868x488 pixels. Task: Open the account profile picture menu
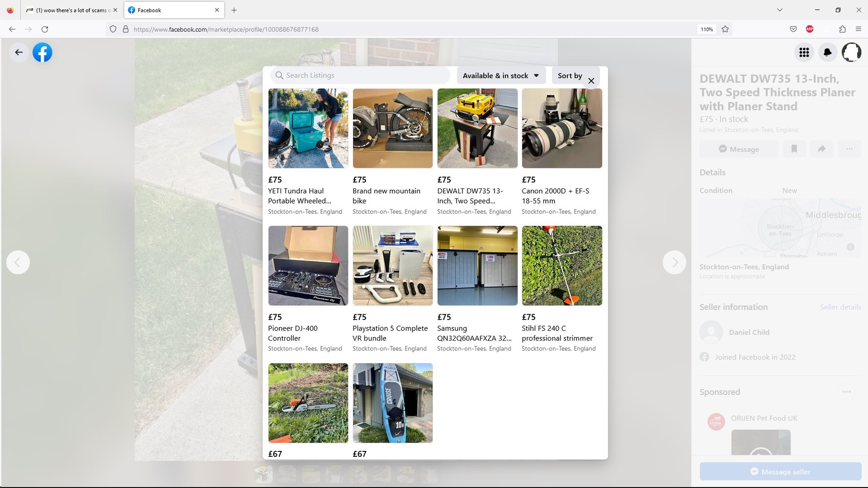(851, 52)
